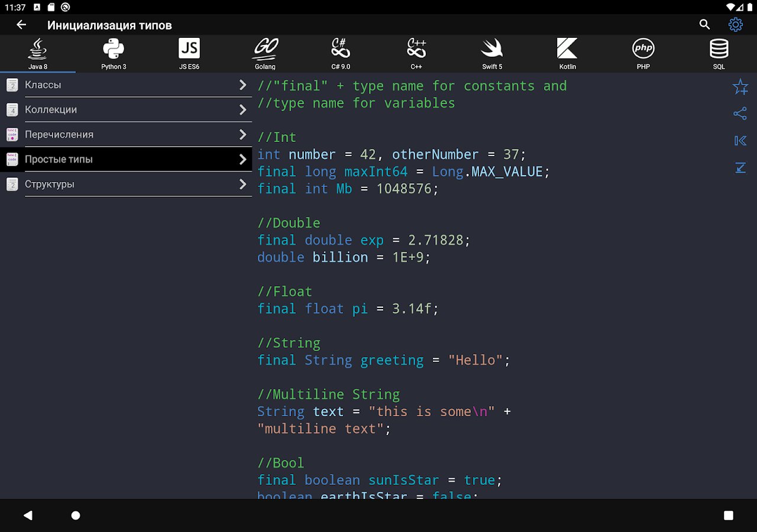Share the code snippet via share icon
The image size is (757, 532).
(740, 113)
